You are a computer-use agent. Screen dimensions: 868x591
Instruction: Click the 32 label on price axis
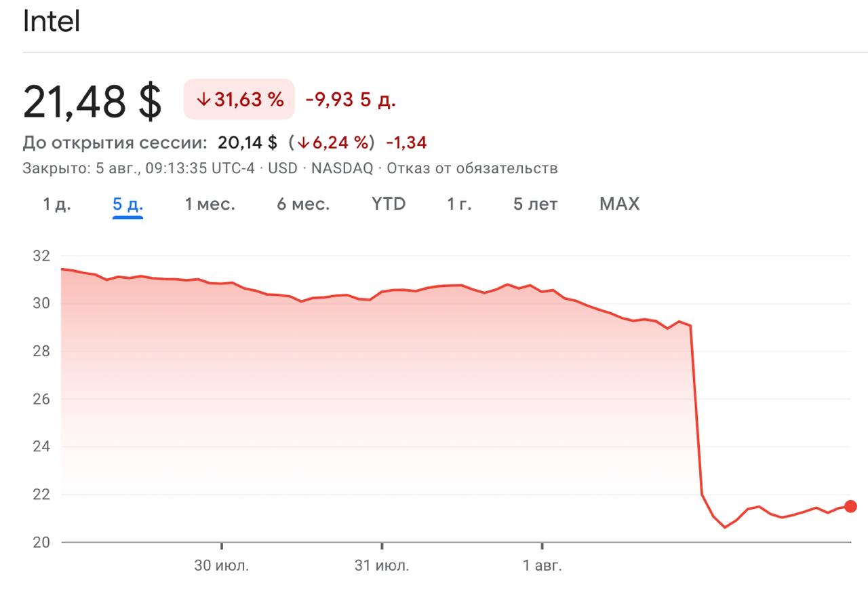click(41, 256)
